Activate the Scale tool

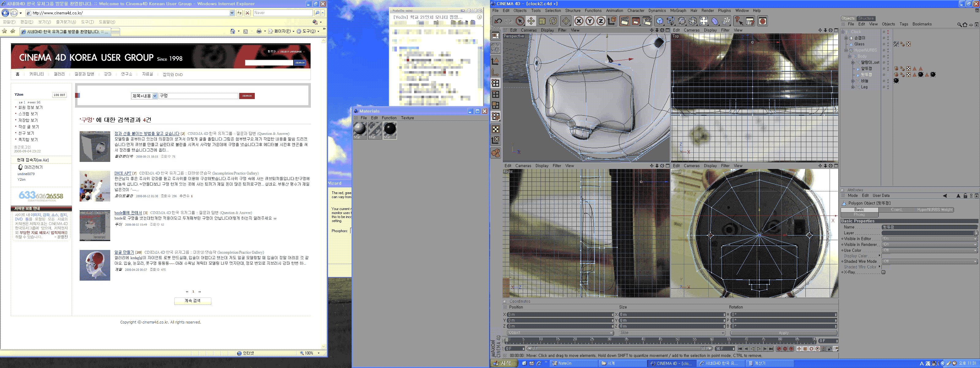point(542,21)
